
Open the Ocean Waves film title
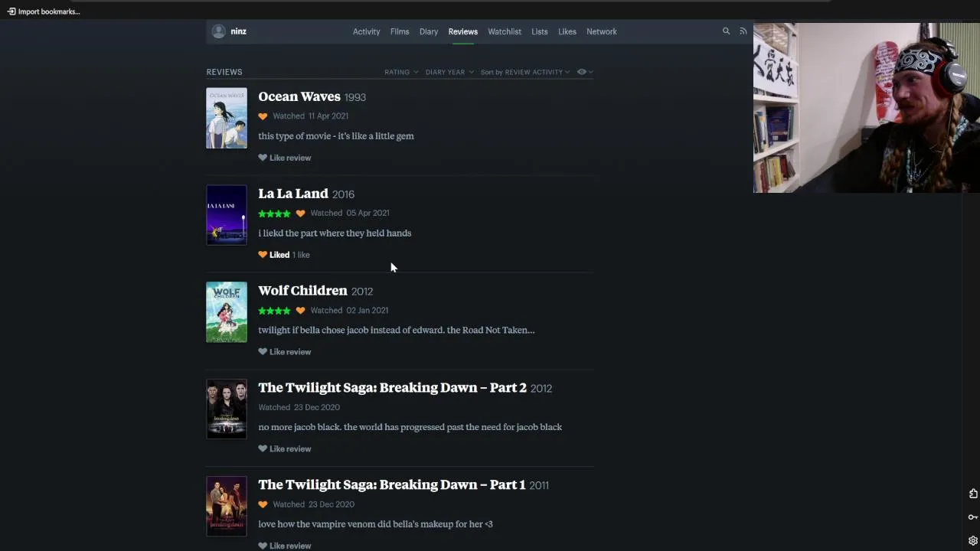(x=299, y=96)
